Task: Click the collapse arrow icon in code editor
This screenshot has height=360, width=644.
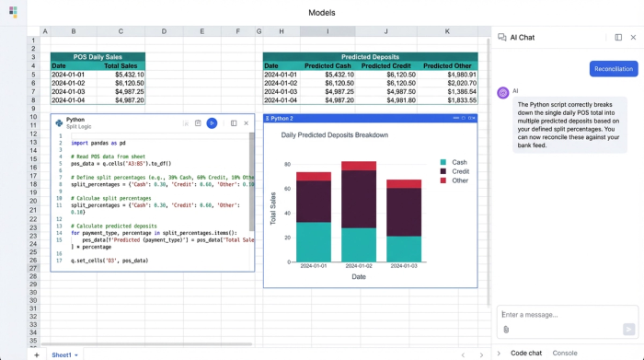Action: pyautogui.click(x=186, y=122)
